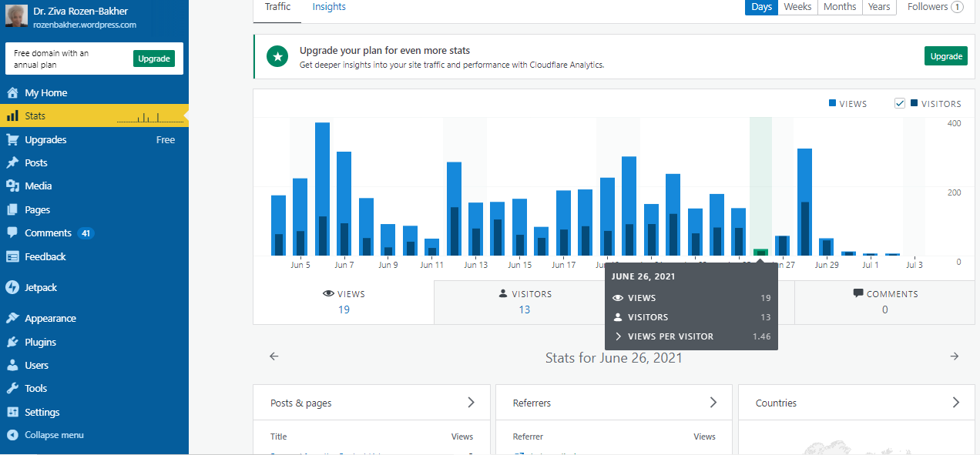Click the green star badge in upgrade banner
Viewport: 980px width, 455px height.
(x=277, y=56)
